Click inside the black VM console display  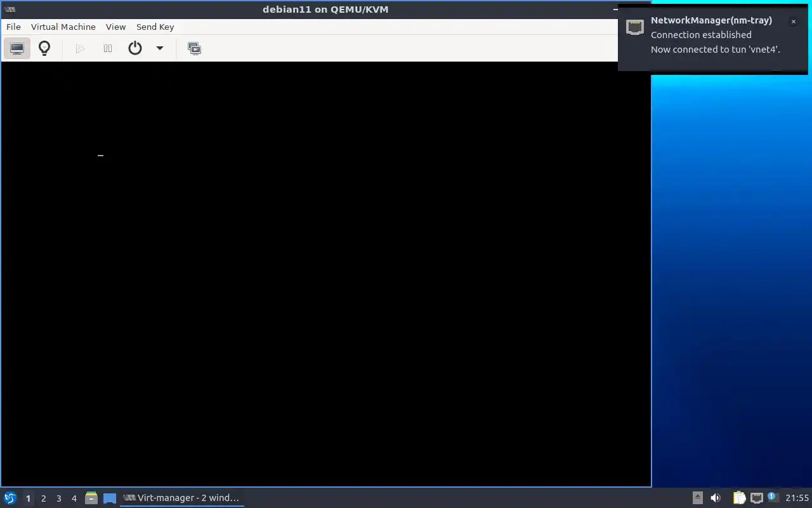pyautogui.click(x=326, y=274)
